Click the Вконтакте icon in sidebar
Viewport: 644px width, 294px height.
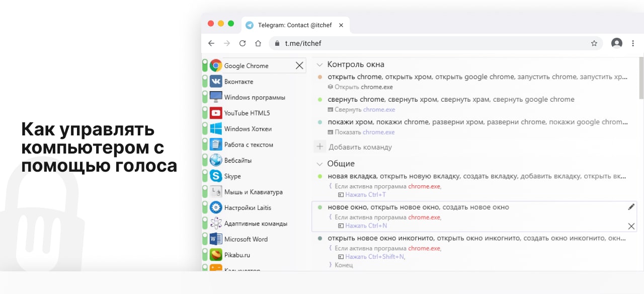coord(216,81)
